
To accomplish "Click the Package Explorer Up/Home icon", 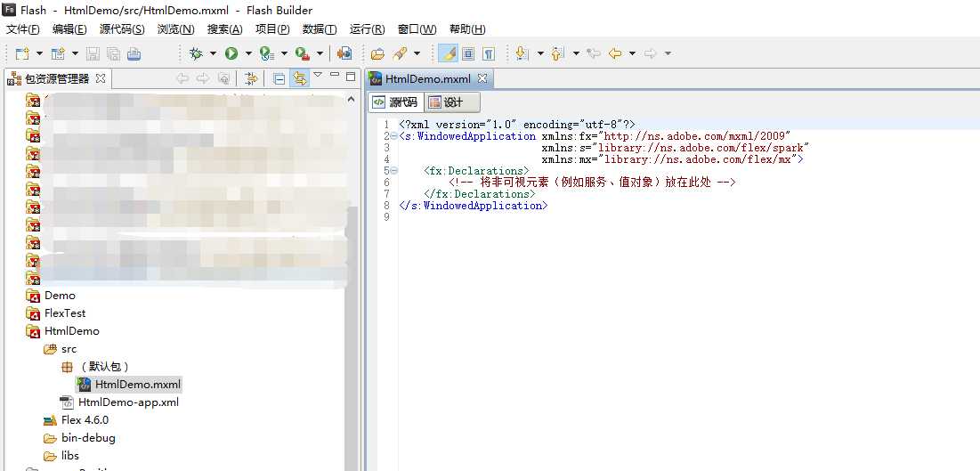I will point(223,78).
